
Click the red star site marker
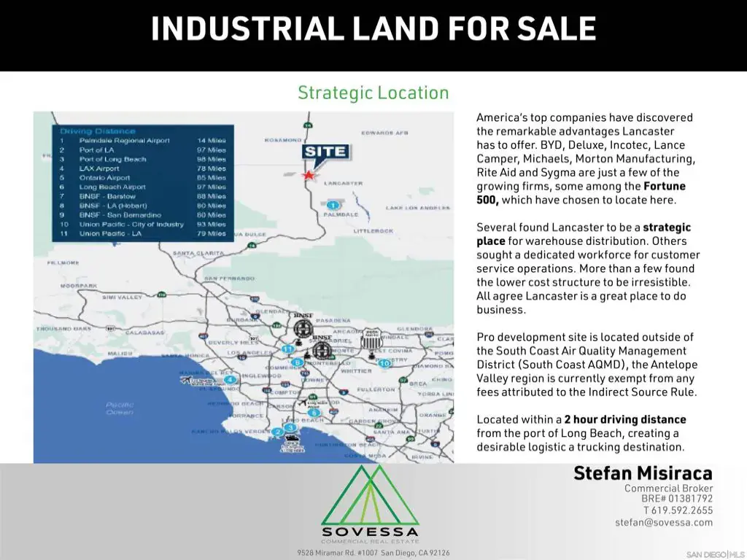pyautogui.click(x=309, y=175)
